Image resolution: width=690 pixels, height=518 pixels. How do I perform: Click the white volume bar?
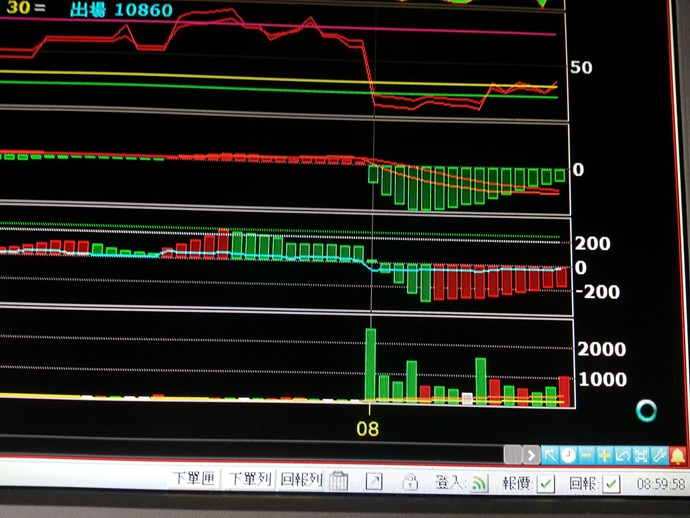click(467, 399)
